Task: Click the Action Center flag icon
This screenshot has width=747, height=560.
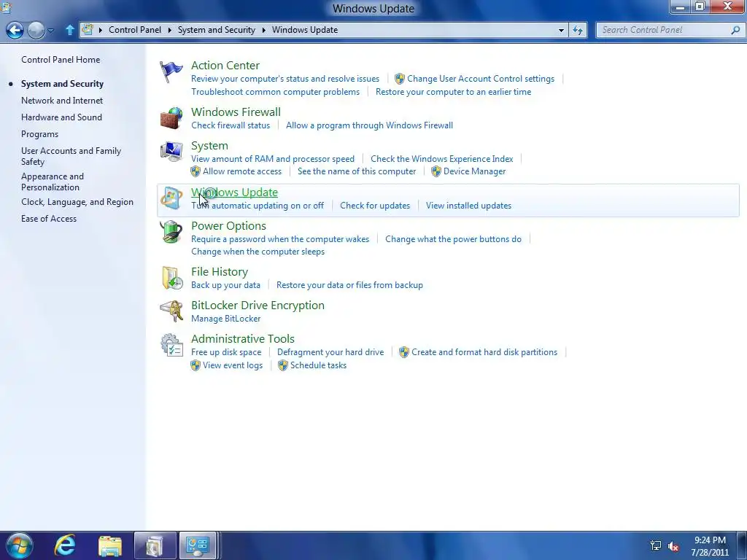Action: [171, 72]
